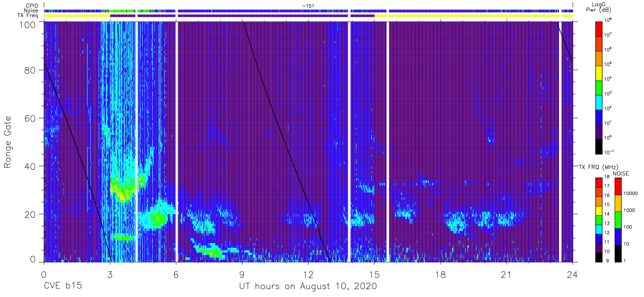644x297 pixels.
Task: Click the CPID label at top left
Action: coord(33,5)
